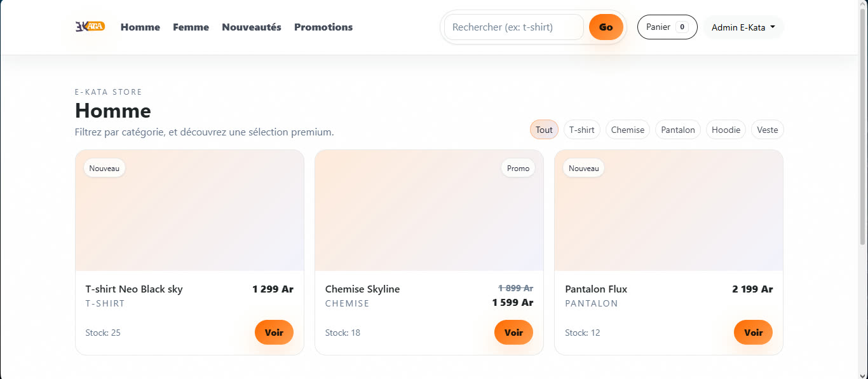Image resolution: width=868 pixels, height=379 pixels.
Task: Click Voir on Chemise Skyline card
Action: tap(514, 333)
